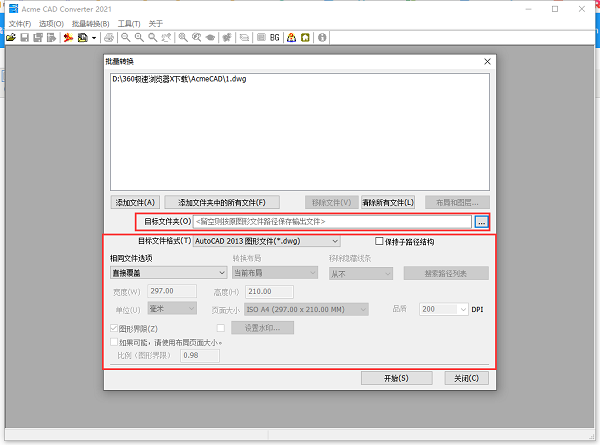Click the Open file folder icon
Image resolution: width=600 pixels, height=445 pixels.
point(11,37)
